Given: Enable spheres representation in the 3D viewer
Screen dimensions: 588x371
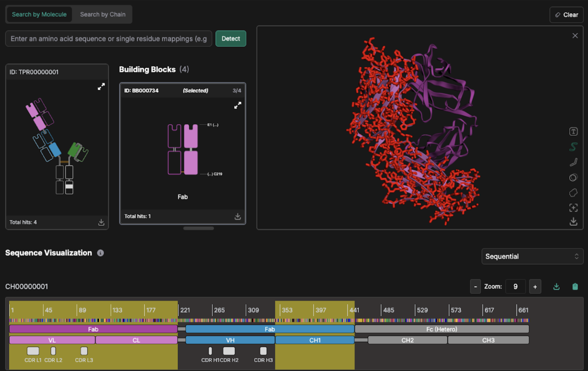Looking at the screenshot, I should coord(573,177).
